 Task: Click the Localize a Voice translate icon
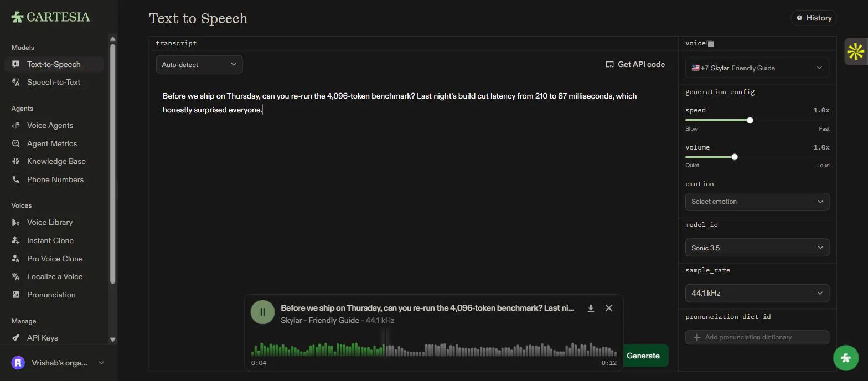click(x=15, y=276)
